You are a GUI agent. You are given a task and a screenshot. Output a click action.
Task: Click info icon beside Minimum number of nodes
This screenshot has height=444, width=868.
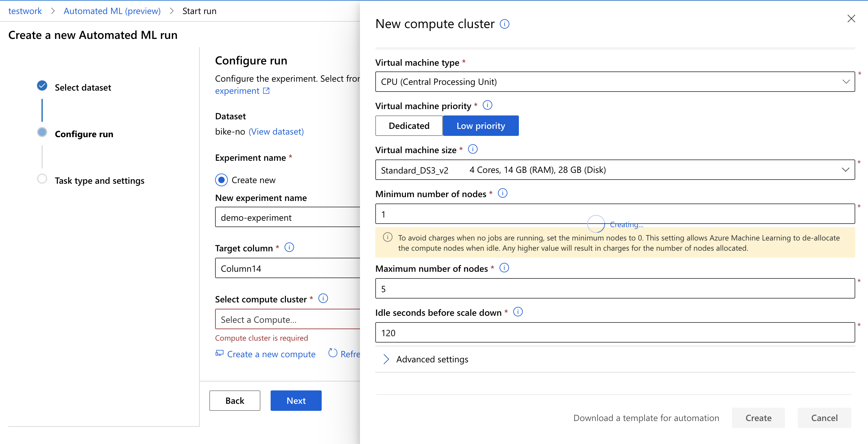click(x=502, y=193)
